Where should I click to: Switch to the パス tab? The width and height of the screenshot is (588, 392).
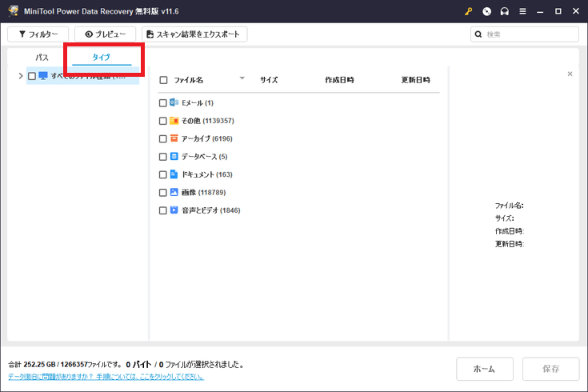coord(42,58)
